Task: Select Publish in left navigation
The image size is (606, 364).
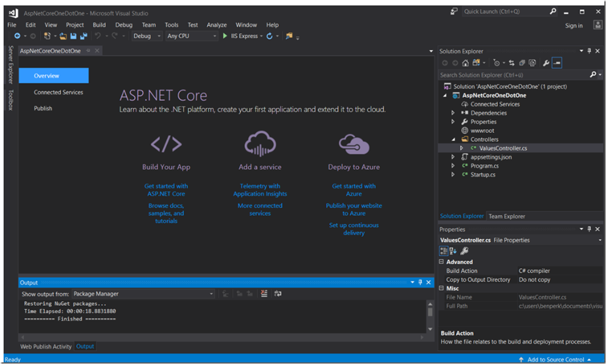Action: (x=43, y=108)
